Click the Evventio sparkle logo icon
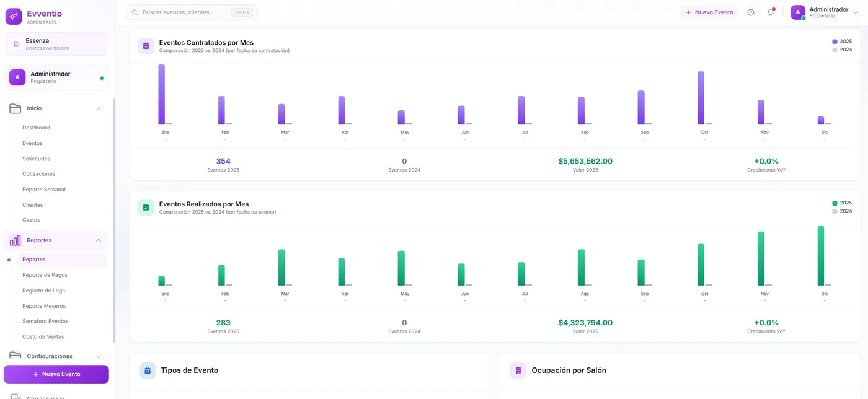Viewport: 868px width, 399px height. point(14,16)
